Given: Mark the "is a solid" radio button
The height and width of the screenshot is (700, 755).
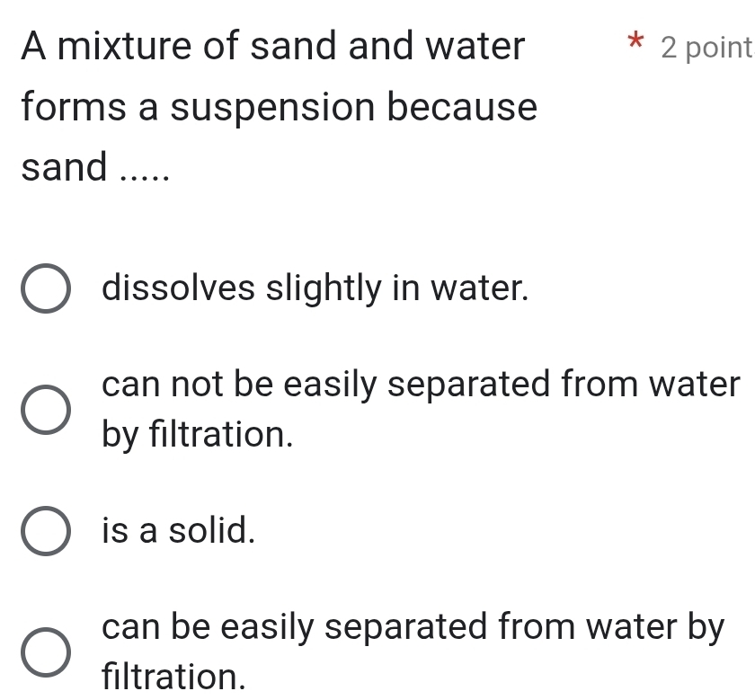Looking at the screenshot, I should [46, 531].
